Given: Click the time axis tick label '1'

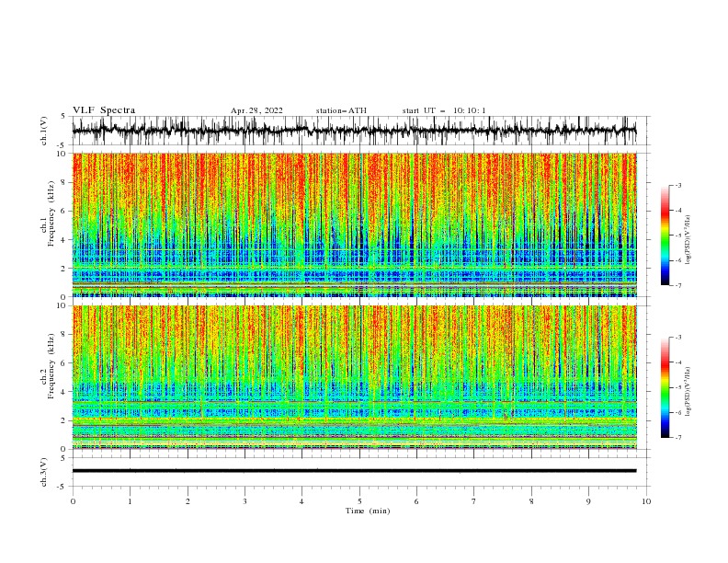Looking at the screenshot, I should (130, 501).
